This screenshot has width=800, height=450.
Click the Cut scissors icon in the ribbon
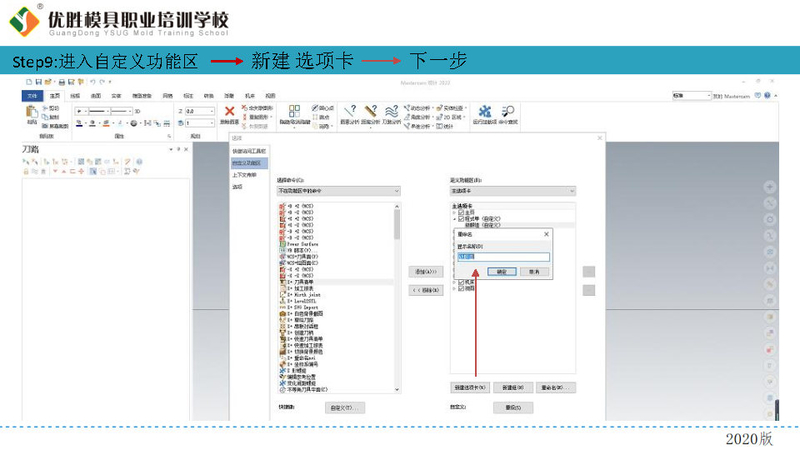click(45, 108)
